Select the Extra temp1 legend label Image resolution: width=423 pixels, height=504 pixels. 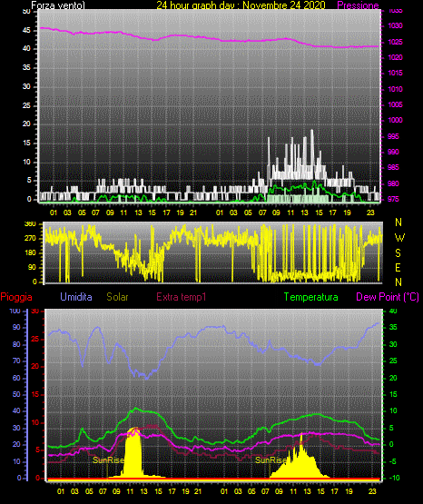[x=182, y=297]
